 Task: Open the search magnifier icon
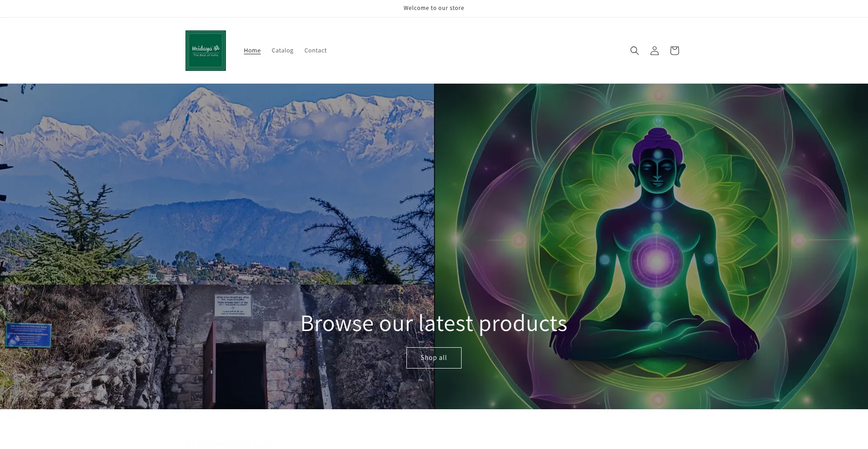tap(634, 51)
